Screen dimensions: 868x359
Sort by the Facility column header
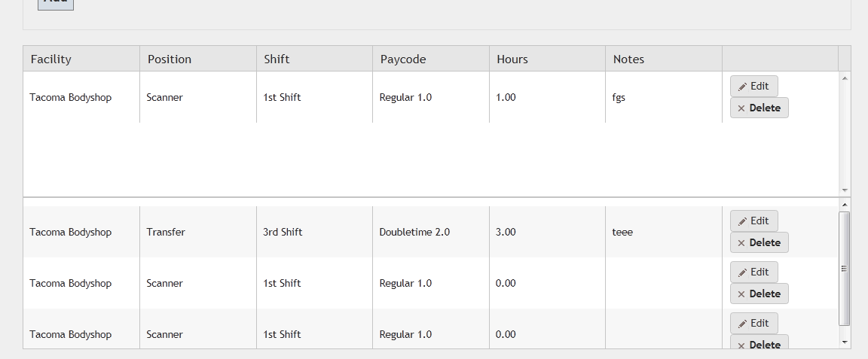pos(51,59)
